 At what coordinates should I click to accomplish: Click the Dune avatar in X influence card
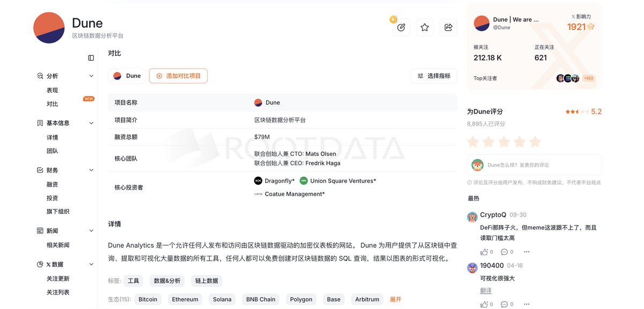[x=481, y=23]
